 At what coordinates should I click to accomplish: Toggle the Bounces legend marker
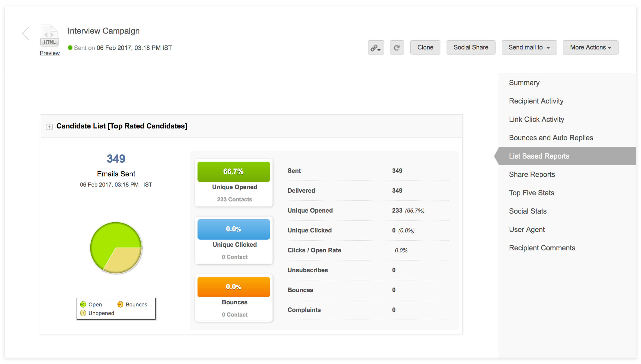(x=120, y=304)
